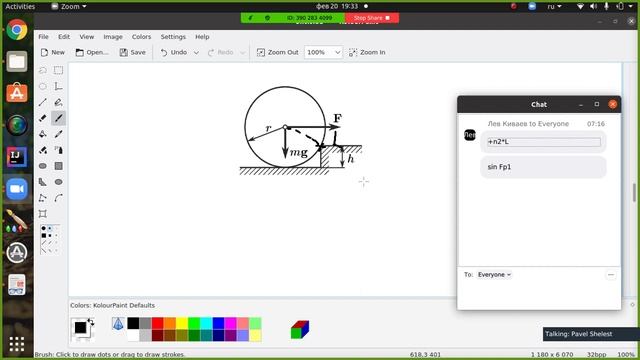
Task: Pick the largest square brush shape
Action: tap(43, 236)
